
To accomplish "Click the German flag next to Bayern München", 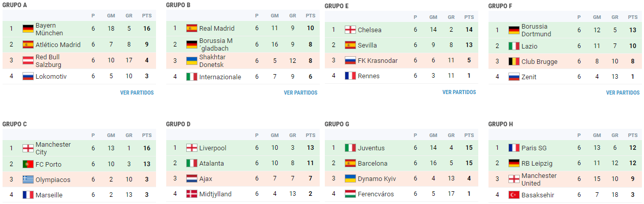I will tap(28, 29).
